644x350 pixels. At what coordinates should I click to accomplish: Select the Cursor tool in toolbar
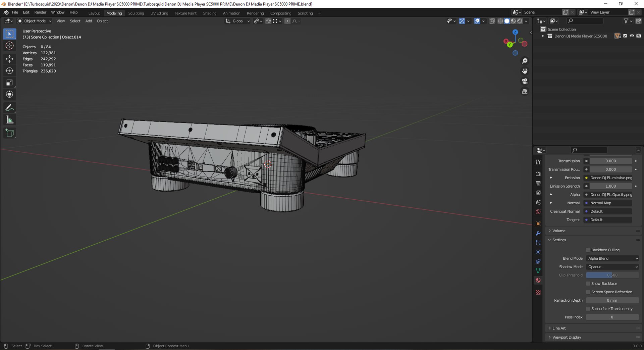pyautogui.click(x=9, y=46)
